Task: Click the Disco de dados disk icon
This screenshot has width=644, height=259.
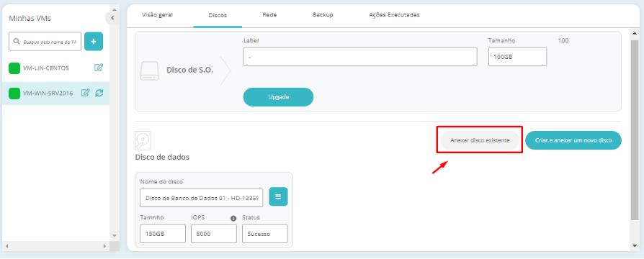Action: pyautogui.click(x=143, y=141)
